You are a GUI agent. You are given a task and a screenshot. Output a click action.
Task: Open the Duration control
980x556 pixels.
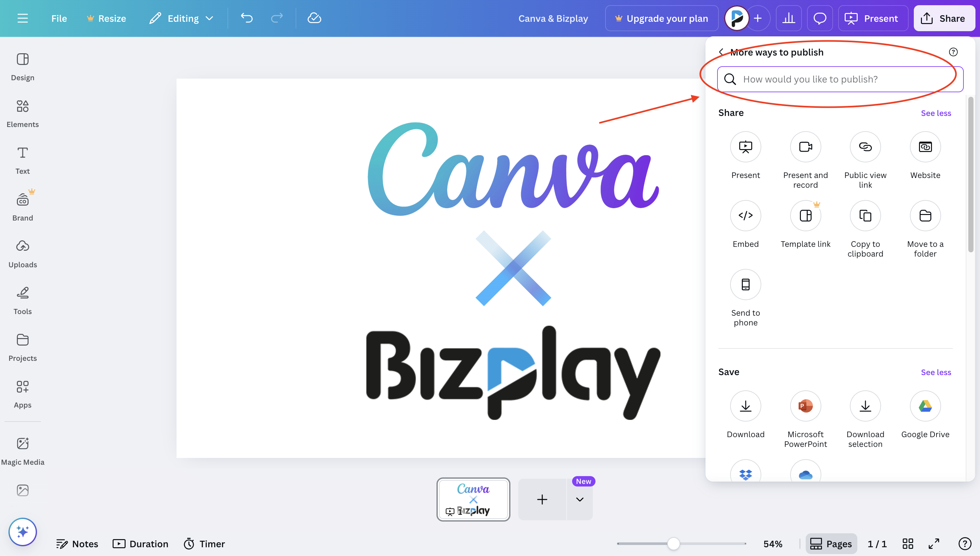(141, 544)
